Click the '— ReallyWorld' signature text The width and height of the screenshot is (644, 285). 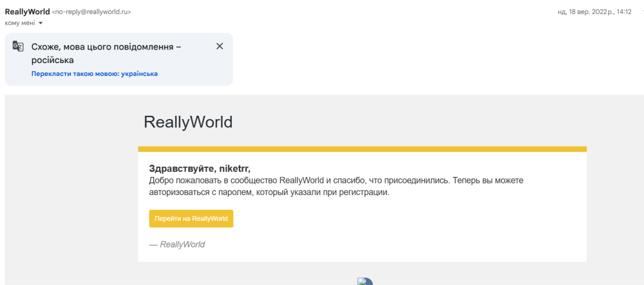click(x=177, y=245)
